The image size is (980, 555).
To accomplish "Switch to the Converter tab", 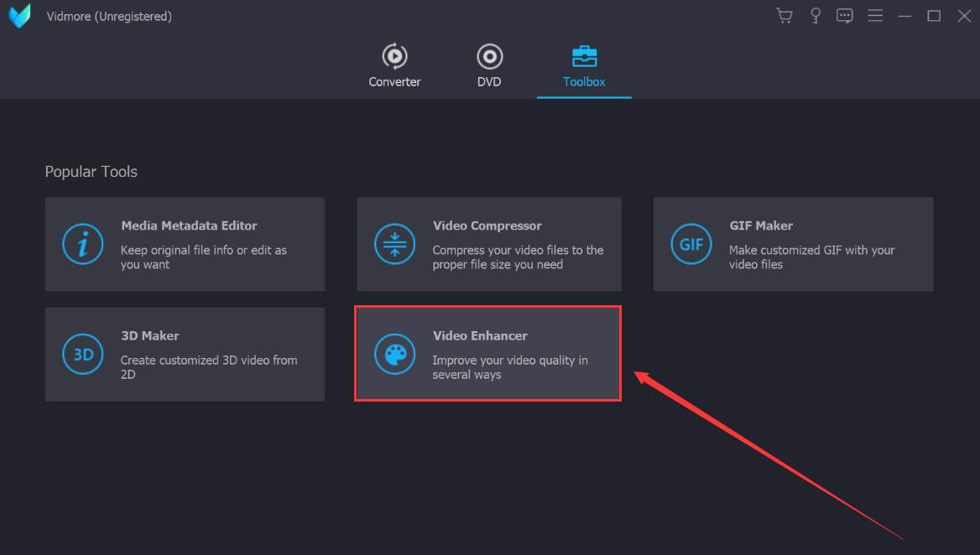I will click(x=394, y=65).
